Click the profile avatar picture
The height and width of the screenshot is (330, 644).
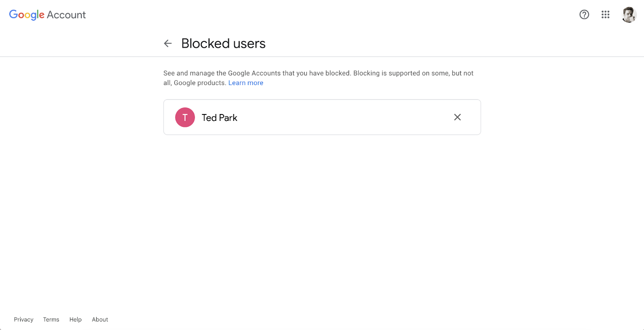(629, 15)
